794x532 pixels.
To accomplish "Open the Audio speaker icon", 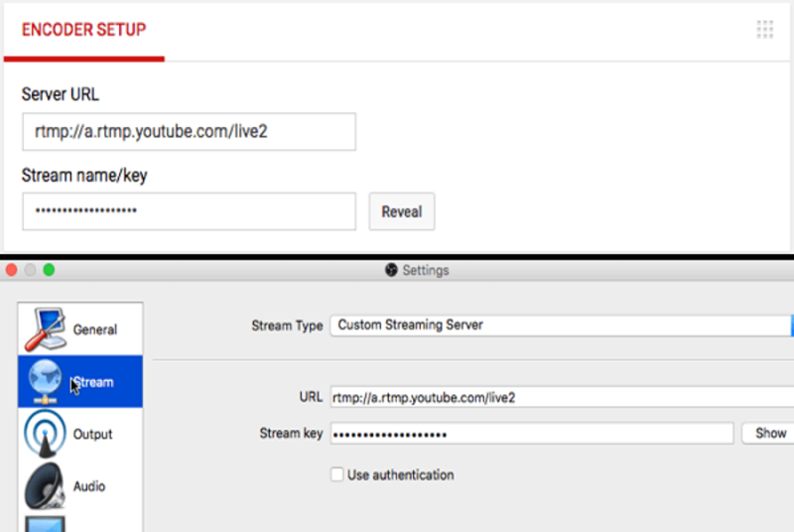I will 45,486.
